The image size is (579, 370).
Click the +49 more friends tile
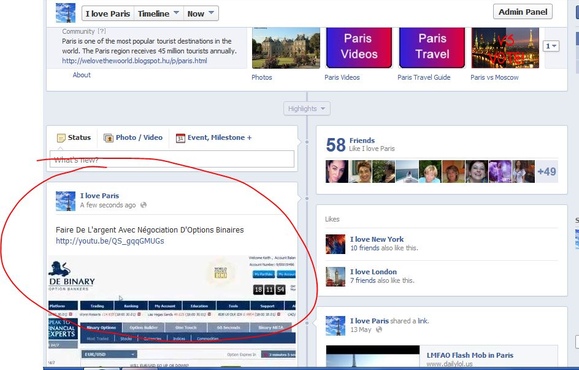547,171
